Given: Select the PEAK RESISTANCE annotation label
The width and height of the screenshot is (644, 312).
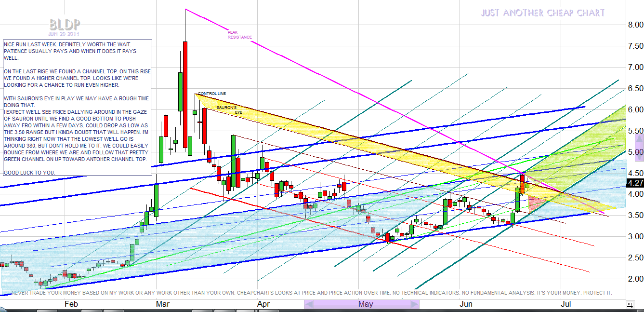Looking at the screenshot, I should (239, 35).
